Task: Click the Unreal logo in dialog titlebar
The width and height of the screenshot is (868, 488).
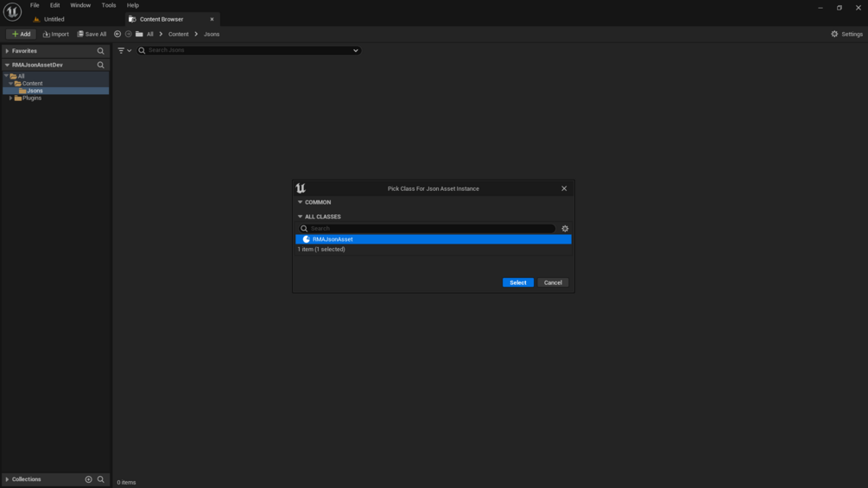Action: pos(301,188)
